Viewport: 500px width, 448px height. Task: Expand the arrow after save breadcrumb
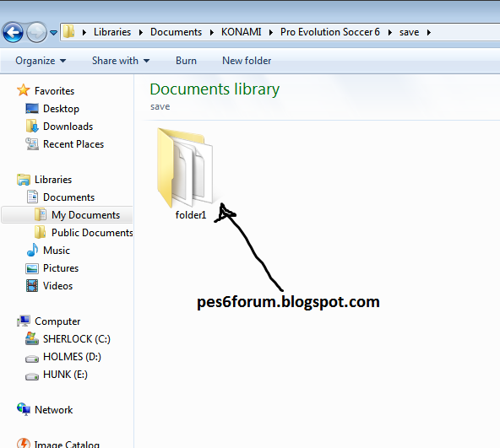click(428, 32)
